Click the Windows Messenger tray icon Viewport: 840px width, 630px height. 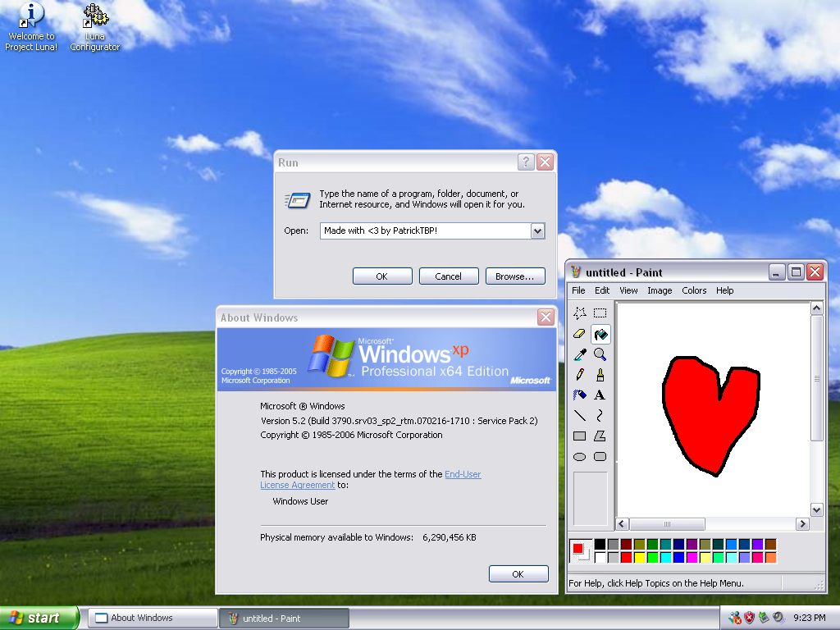(x=735, y=618)
